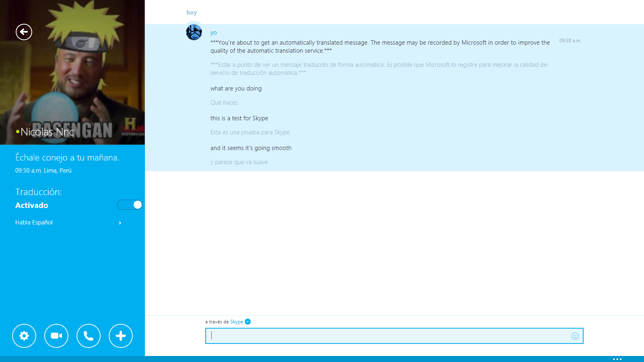Select 'Esta es una prueba para Skype'

click(250, 132)
